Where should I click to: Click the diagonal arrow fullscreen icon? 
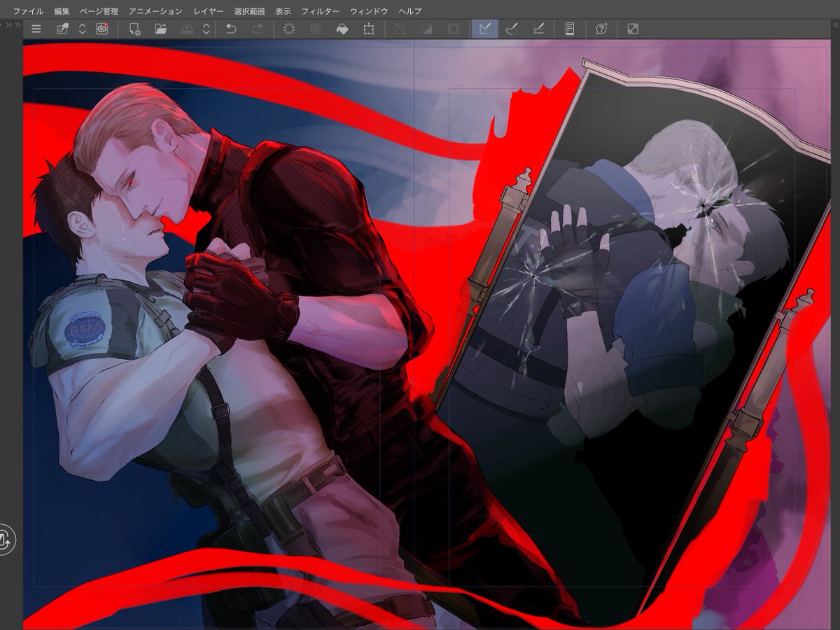[633, 29]
